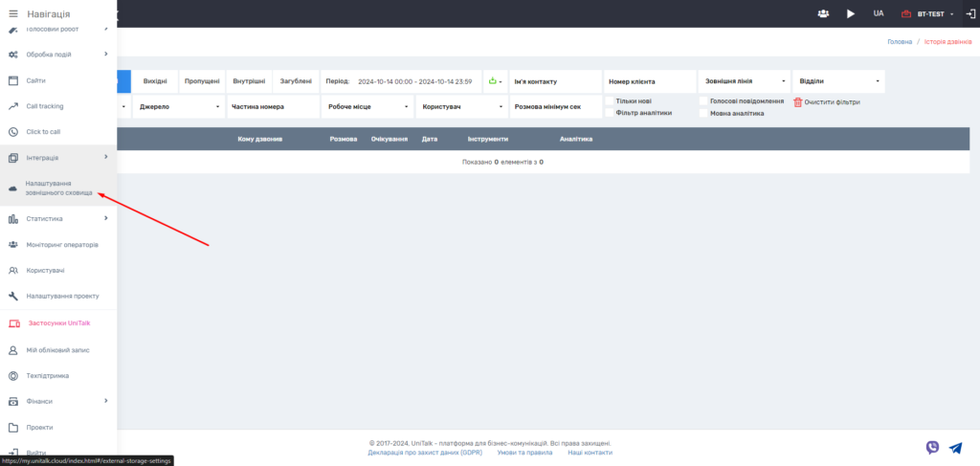This screenshot has height=466, width=980.
Task: Open "Налаштування зовнішнього сховища" in sidebar
Action: [x=58, y=188]
